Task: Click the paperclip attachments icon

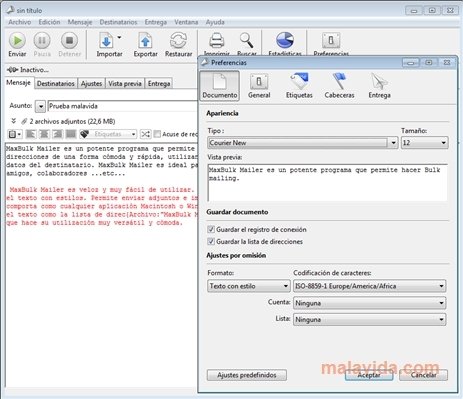Action: (24, 121)
